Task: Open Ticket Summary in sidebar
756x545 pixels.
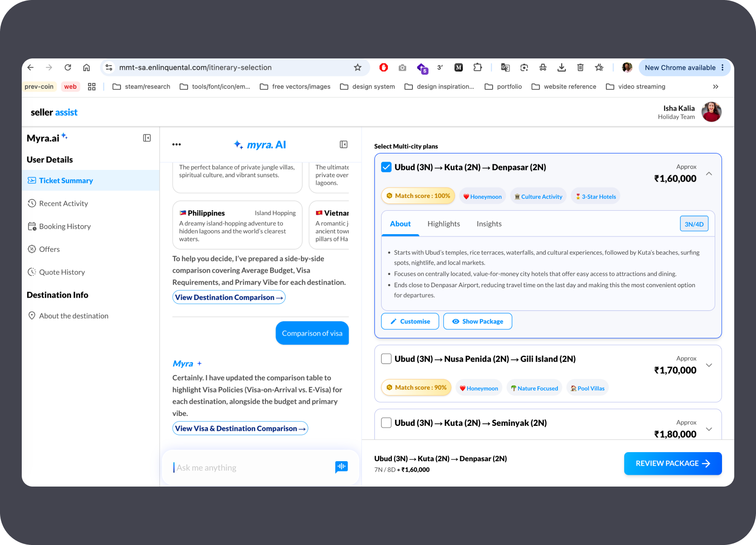Action: pyautogui.click(x=90, y=180)
